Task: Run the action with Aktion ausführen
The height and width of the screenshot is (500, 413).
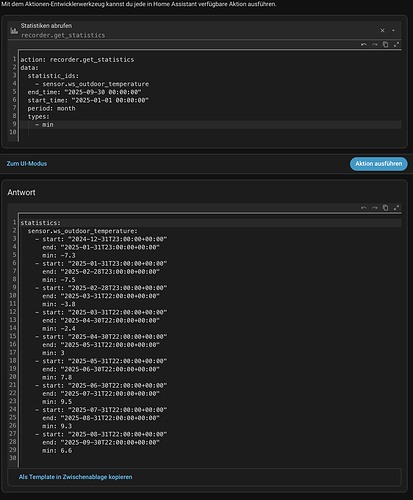Action: [379, 164]
